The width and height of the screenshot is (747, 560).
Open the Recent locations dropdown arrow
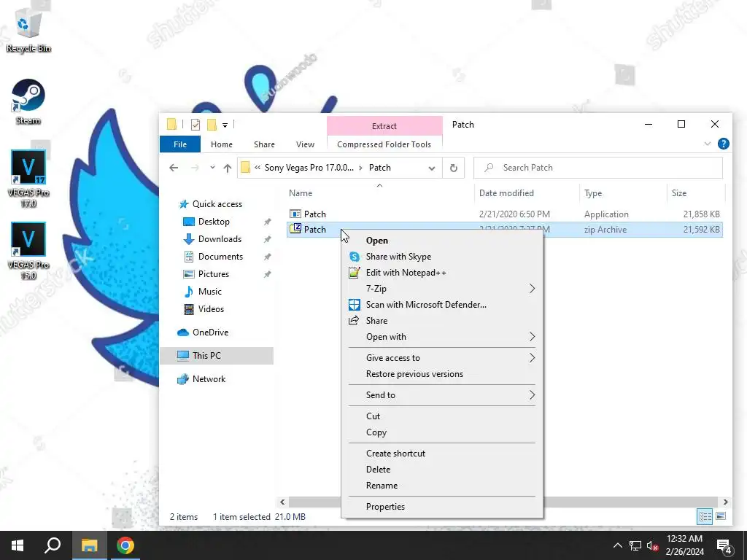click(x=212, y=168)
